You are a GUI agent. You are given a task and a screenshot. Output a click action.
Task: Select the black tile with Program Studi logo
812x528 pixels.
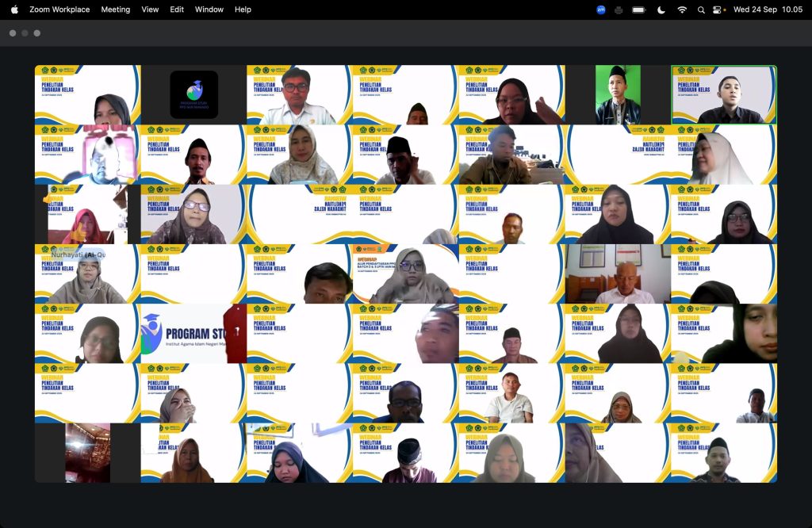[193, 95]
